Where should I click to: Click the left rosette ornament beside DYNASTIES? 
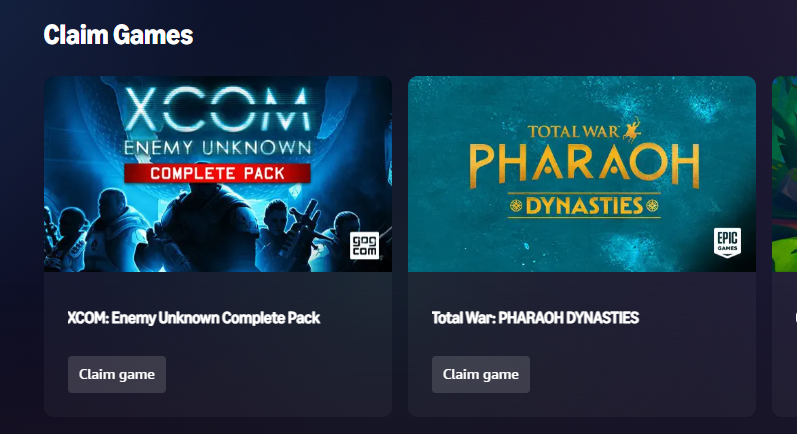point(516,206)
